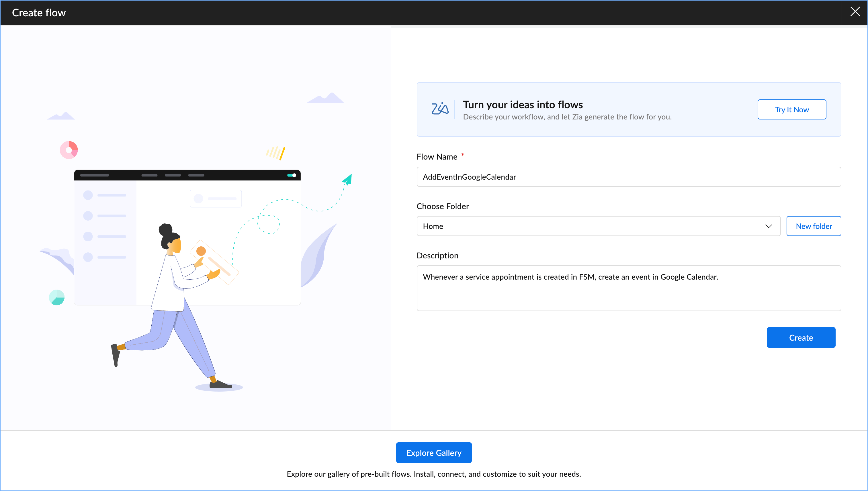The width and height of the screenshot is (868, 491).
Task: Click the orange dot on held card
Action: click(x=201, y=251)
